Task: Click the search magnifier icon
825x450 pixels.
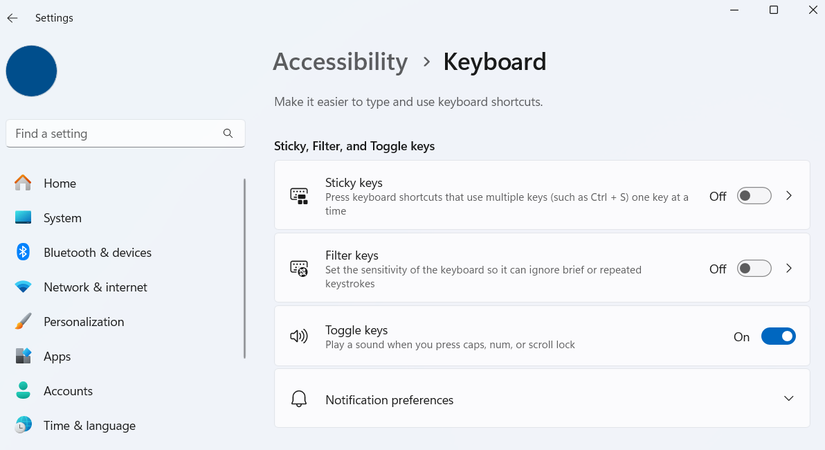Action: pyautogui.click(x=228, y=133)
